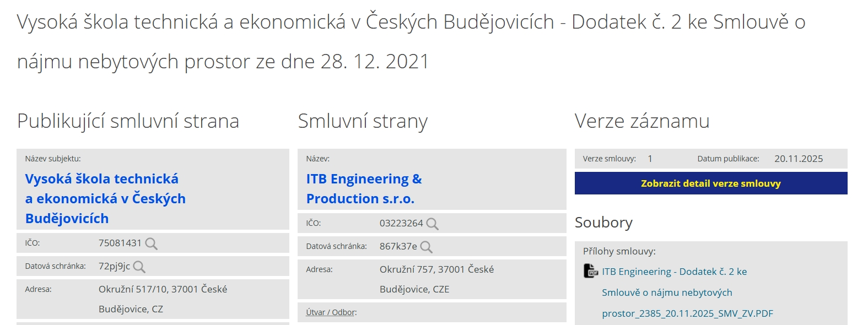Open the ITB Engineering & Production s.r.o. link
868x325 pixels.
pos(364,188)
